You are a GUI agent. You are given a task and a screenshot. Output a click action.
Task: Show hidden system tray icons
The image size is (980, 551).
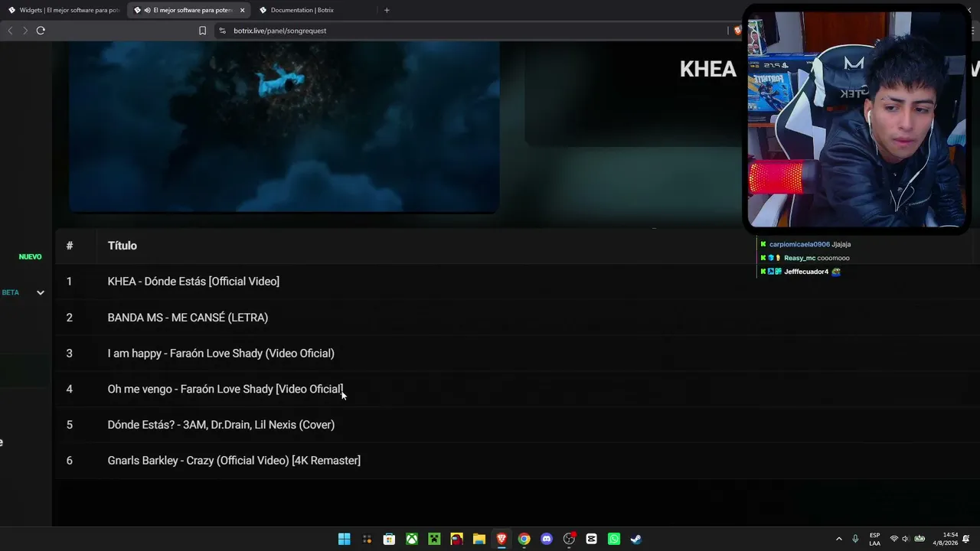point(839,539)
